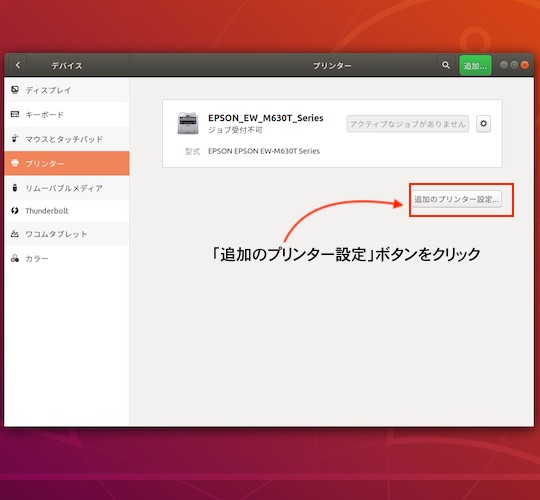Select the EPSON_EW_M630T_Series printer name
This screenshot has height=500, width=540.
tap(266, 118)
